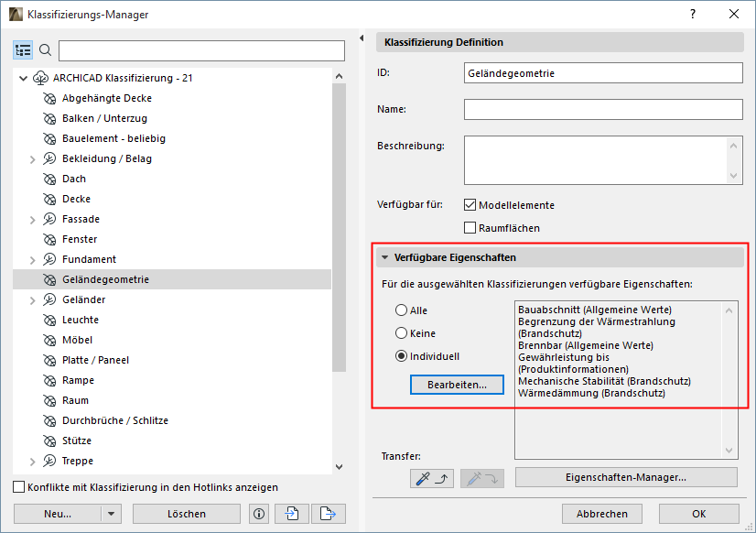Collapse the left panel with the arrow
Viewport: 756px width, 533px height.
coord(362,38)
